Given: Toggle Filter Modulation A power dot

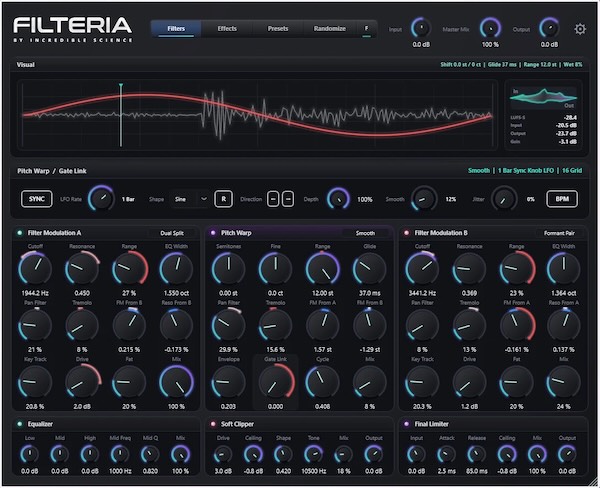Looking at the screenshot, I should point(20,233).
